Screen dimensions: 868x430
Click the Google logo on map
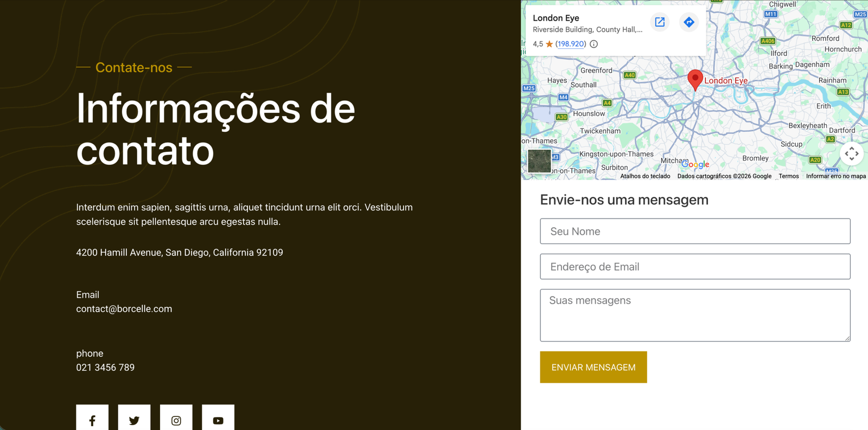[x=695, y=165]
